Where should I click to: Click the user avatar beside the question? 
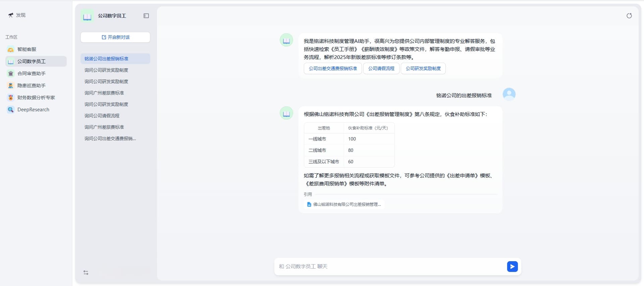(509, 94)
